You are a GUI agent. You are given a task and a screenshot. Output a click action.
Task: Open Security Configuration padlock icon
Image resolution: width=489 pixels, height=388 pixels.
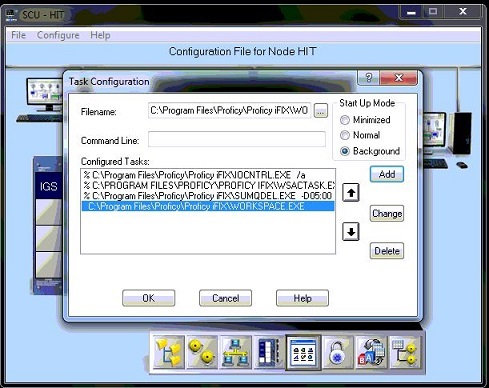tap(337, 353)
